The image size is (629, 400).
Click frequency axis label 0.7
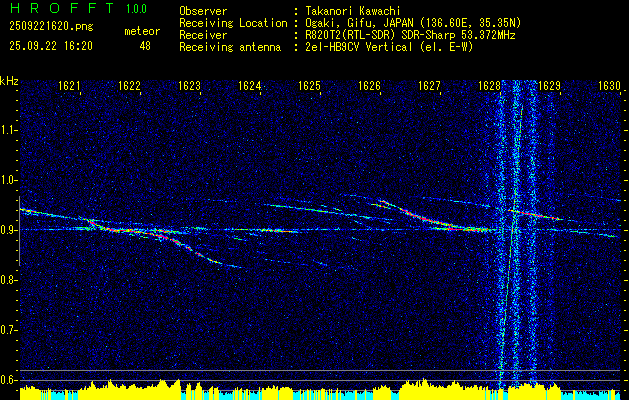[9, 330]
